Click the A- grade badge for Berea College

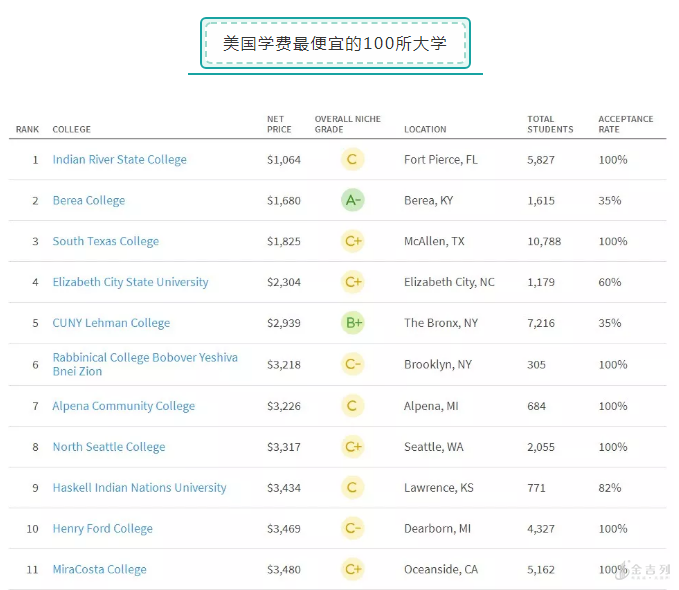351,200
